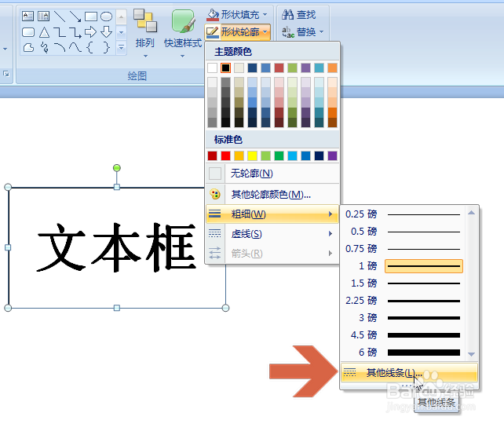This screenshot has width=504, height=424.
Task: Expand the shapes gallery More button
Action: click(x=121, y=48)
